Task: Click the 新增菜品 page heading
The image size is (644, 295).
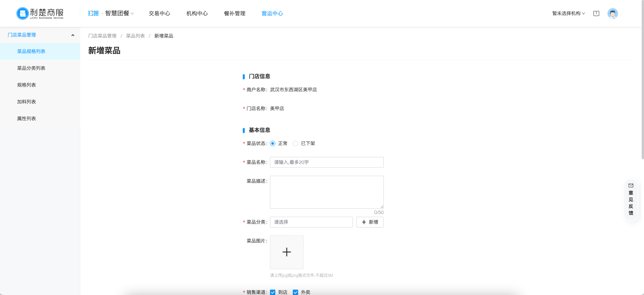Action: coord(104,51)
